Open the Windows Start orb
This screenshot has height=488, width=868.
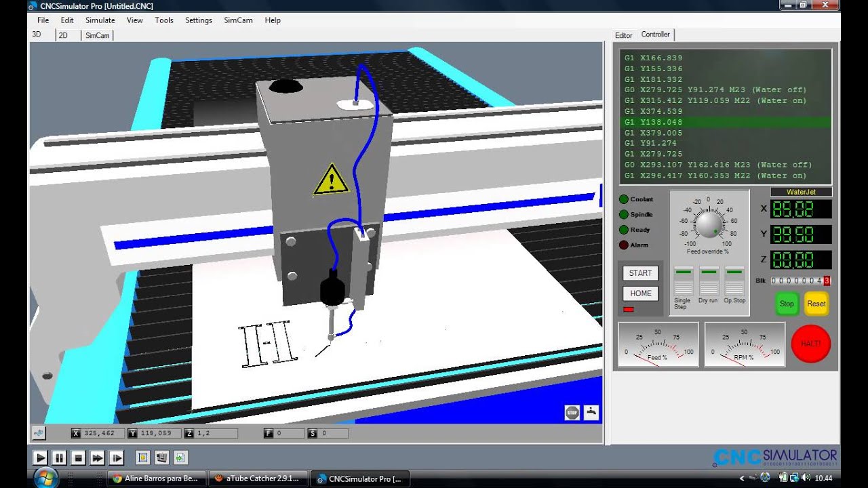[45, 477]
